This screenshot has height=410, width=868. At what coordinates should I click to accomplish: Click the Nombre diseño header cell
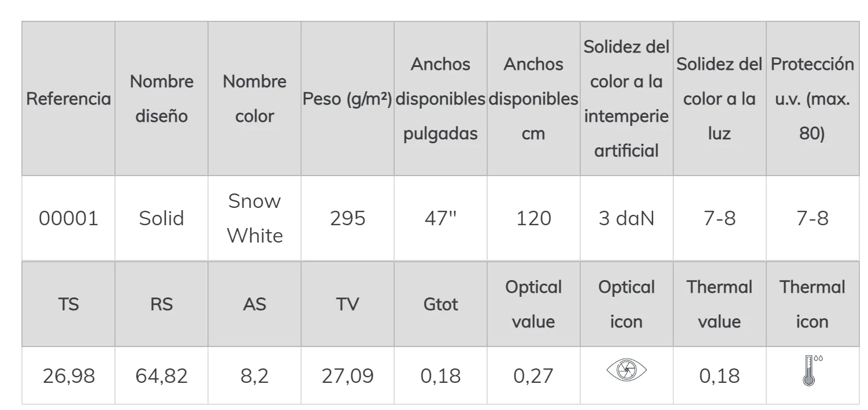click(x=161, y=99)
